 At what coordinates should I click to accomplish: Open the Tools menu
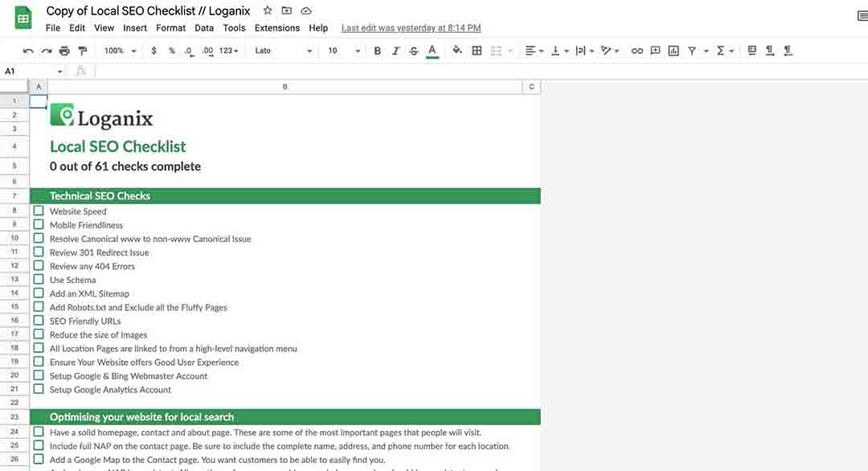point(234,27)
